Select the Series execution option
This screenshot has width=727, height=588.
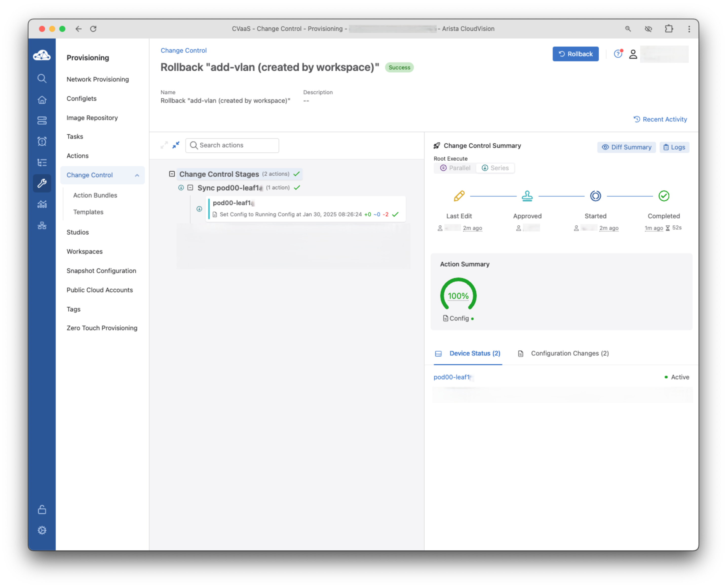pyautogui.click(x=495, y=168)
